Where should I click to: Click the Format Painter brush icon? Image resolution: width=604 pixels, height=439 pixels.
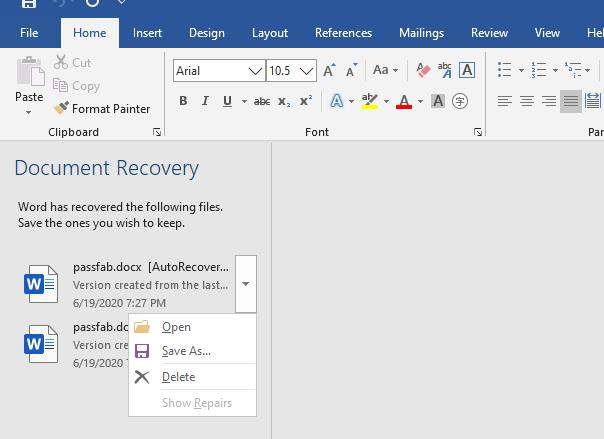coord(62,109)
